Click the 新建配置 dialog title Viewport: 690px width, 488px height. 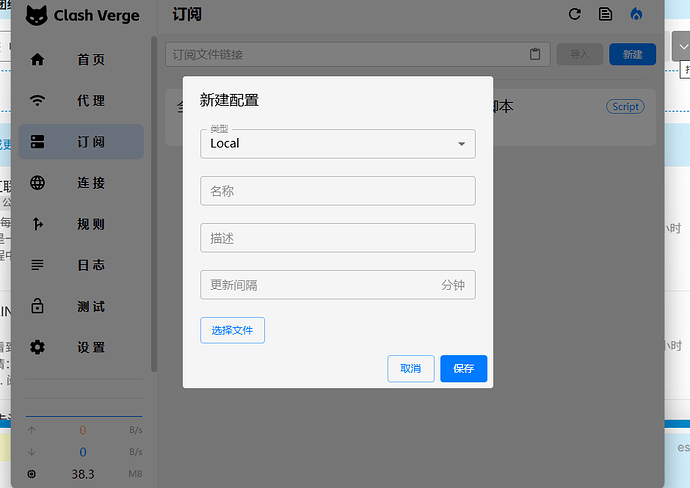[229, 100]
